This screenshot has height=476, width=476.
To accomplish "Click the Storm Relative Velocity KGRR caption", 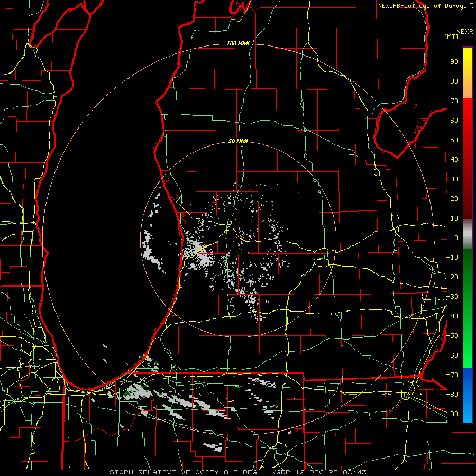I will 237,472.
